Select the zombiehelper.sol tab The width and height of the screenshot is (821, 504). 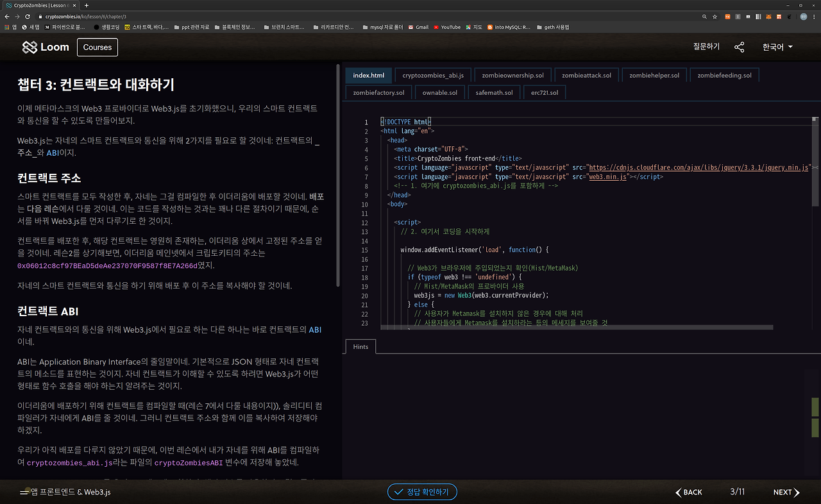pyautogui.click(x=654, y=75)
